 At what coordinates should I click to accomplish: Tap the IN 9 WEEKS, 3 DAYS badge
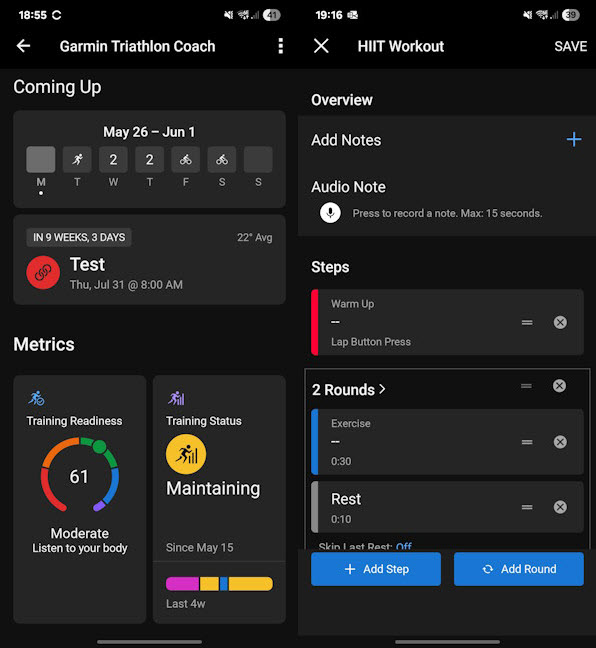(79, 237)
